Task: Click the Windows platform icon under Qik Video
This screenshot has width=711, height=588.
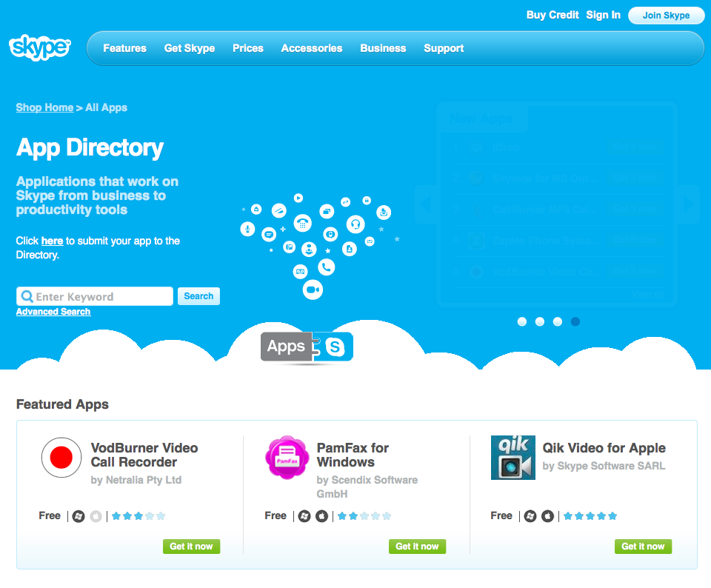Action: click(530, 516)
